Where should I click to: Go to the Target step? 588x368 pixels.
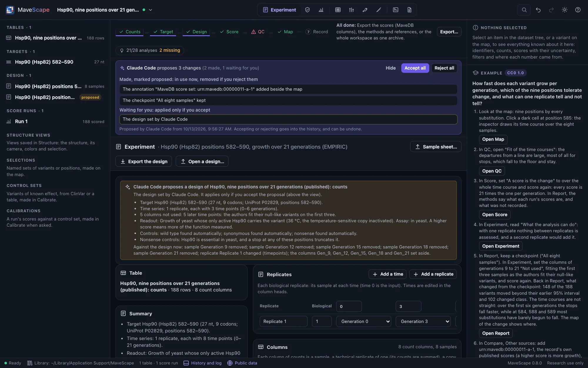pyautogui.click(x=163, y=32)
